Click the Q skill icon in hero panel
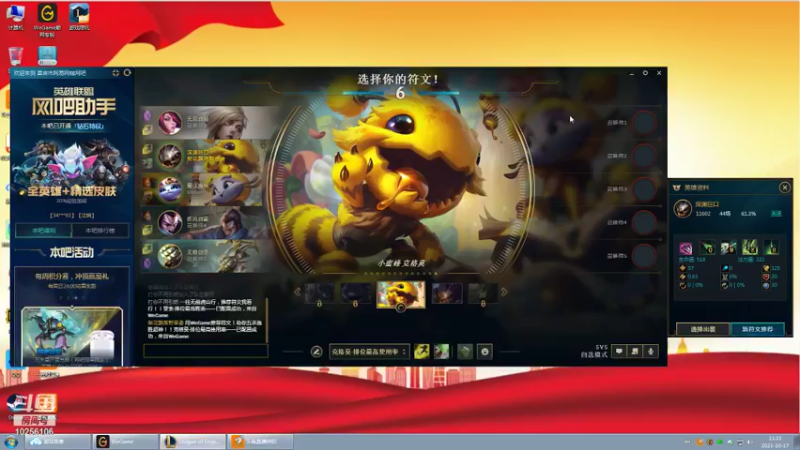Screen dimensions: 800x450 coord(707,248)
